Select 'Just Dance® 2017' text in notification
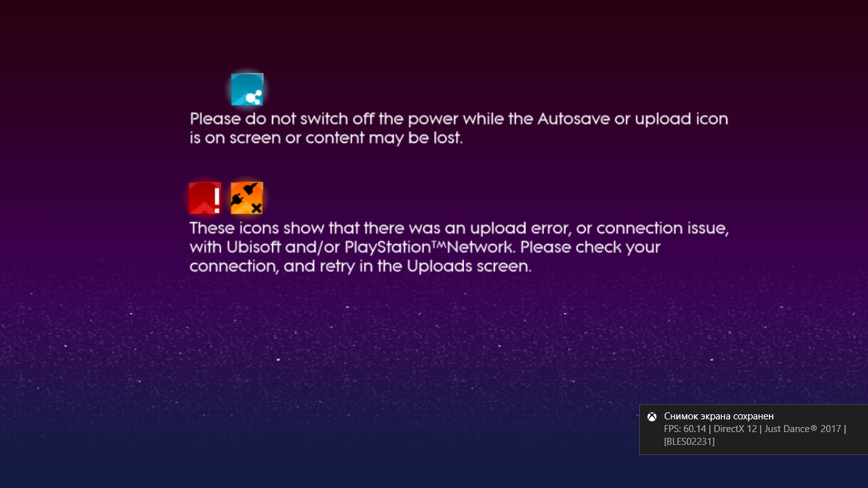This screenshot has width=868, height=488. coord(802,429)
